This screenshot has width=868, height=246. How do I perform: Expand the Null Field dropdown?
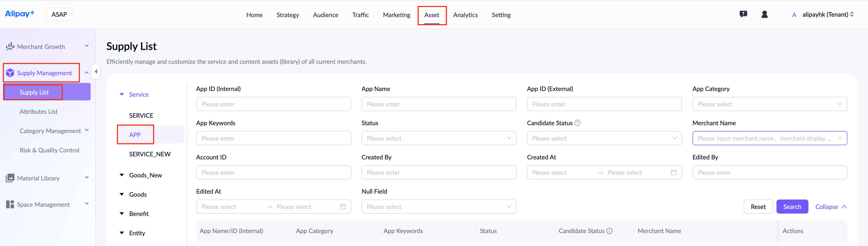[x=438, y=207]
